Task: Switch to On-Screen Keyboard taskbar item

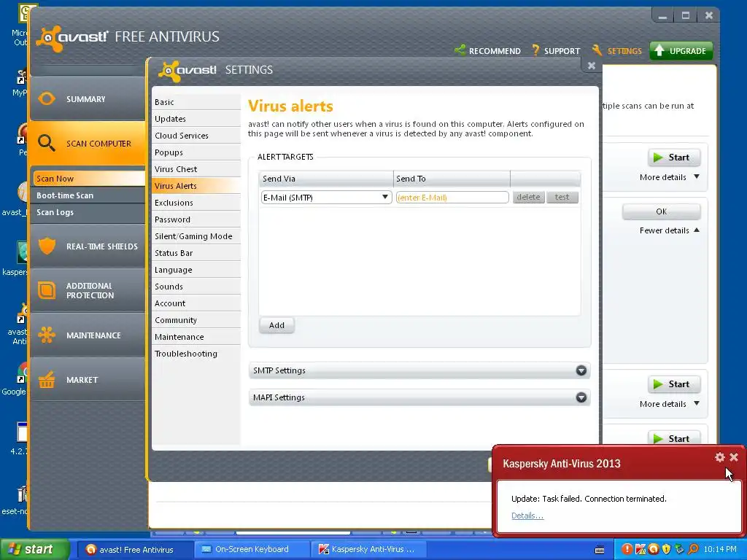Action: pyautogui.click(x=252, y=549)
